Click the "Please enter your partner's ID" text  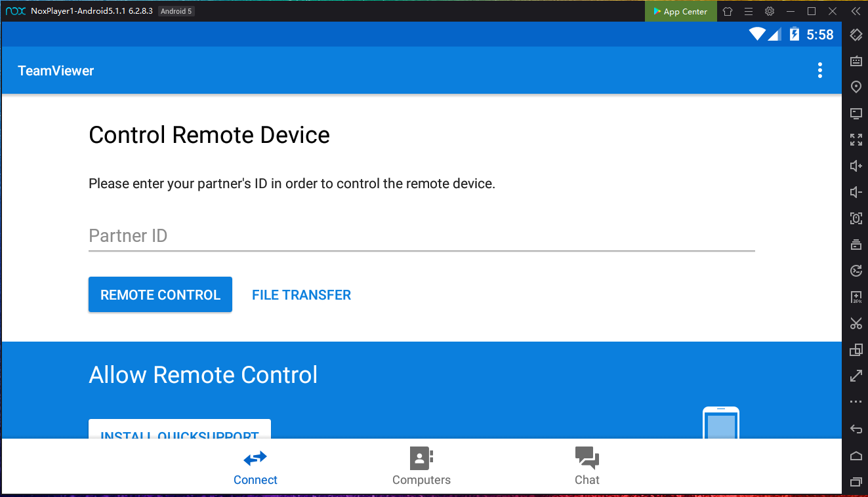(292, 184)
